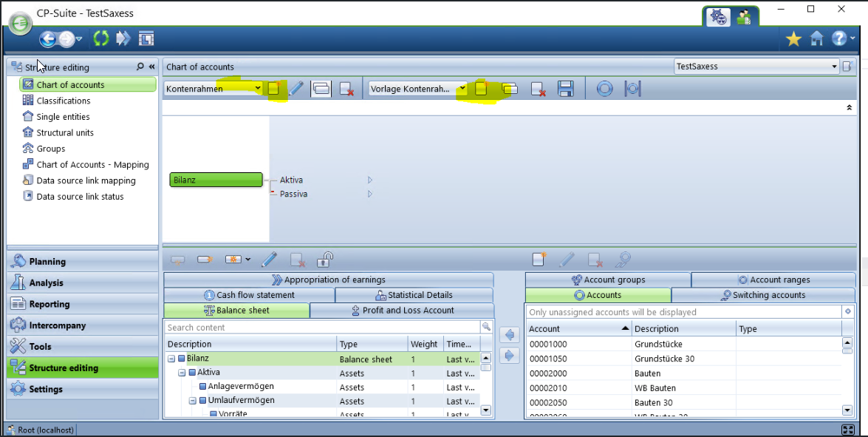Click the new account icon above Account groups
Viewport: 868px width, 437px height.
click(539, 259)
